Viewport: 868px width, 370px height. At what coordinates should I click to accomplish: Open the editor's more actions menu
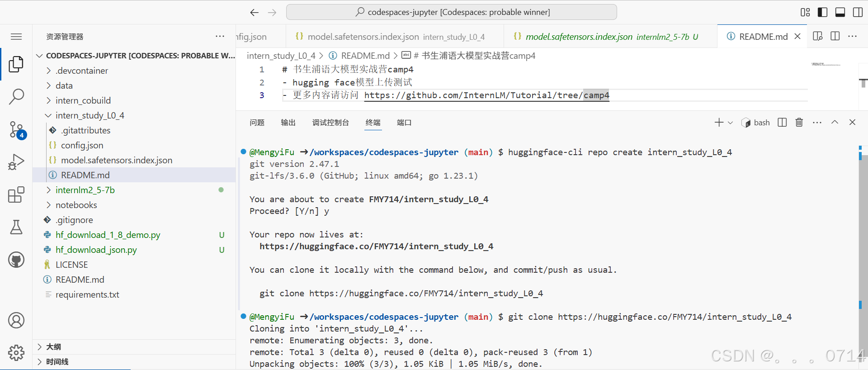[853, 36]
